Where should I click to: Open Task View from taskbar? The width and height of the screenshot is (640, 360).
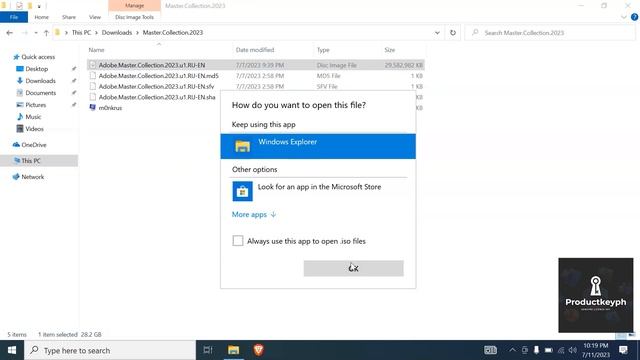tap(208, 350)
